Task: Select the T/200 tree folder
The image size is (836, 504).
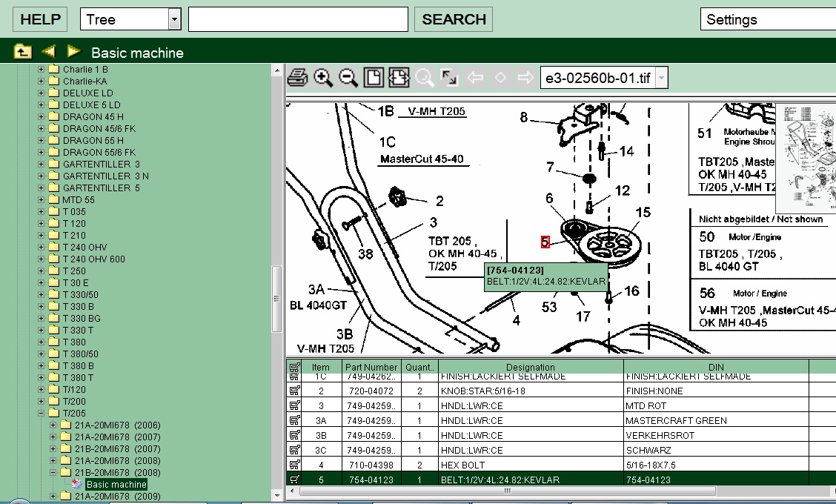Action: tap(74, 402)
